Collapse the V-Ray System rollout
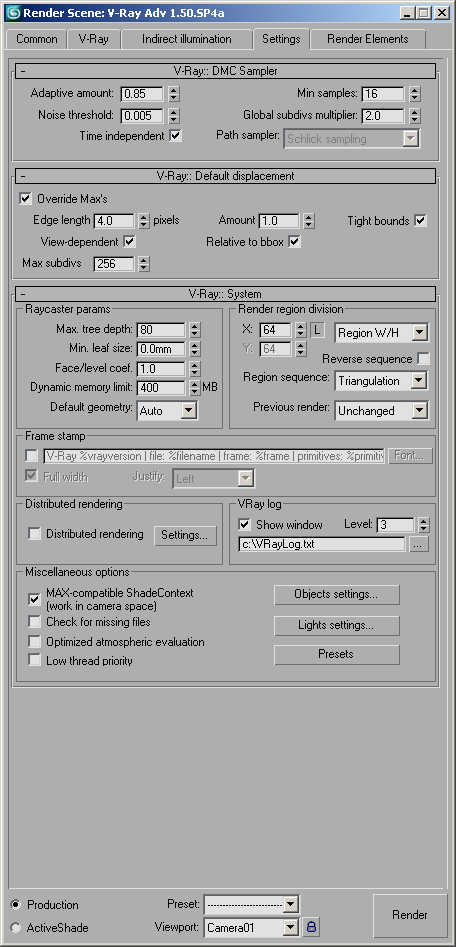456x947 pixels. click(x=224, y=294)
